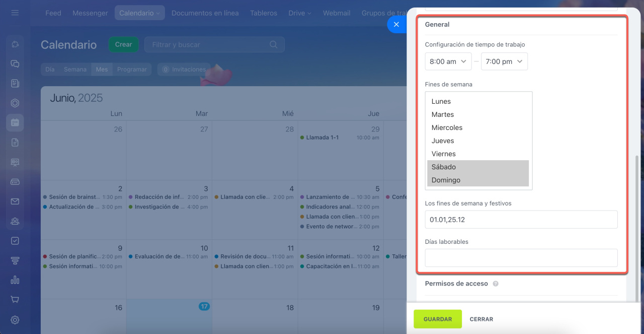Open the Lanzamiento de... event
The width and height of the screenshot is (644, 334).
[x=340, y=197]
